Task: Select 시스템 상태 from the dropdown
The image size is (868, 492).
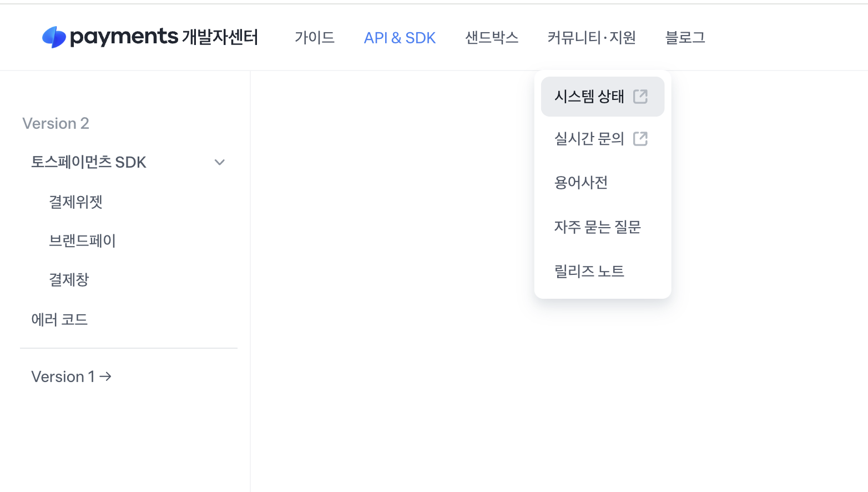Action: point(589,97)
